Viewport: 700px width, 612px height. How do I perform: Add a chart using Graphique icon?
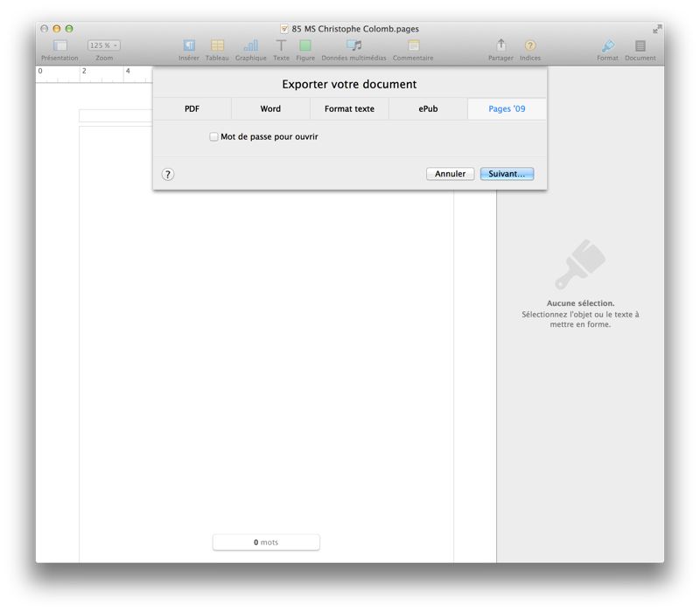coord(250,45)
